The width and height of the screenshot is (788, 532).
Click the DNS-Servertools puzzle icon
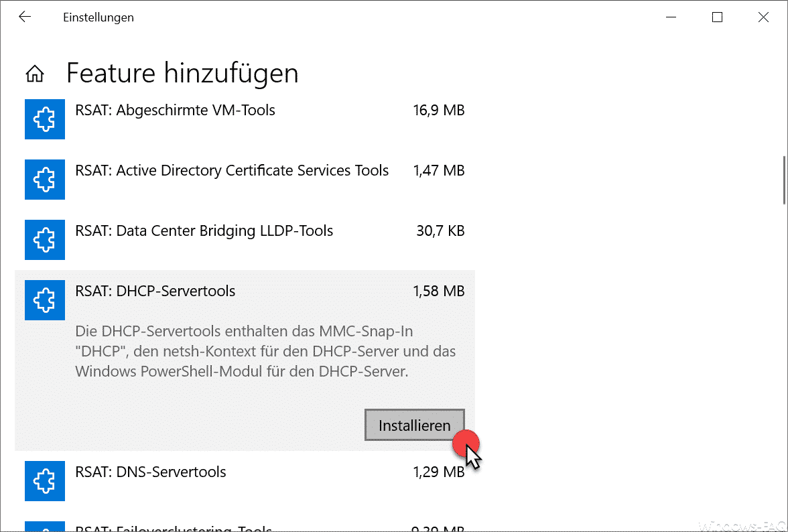45,481
